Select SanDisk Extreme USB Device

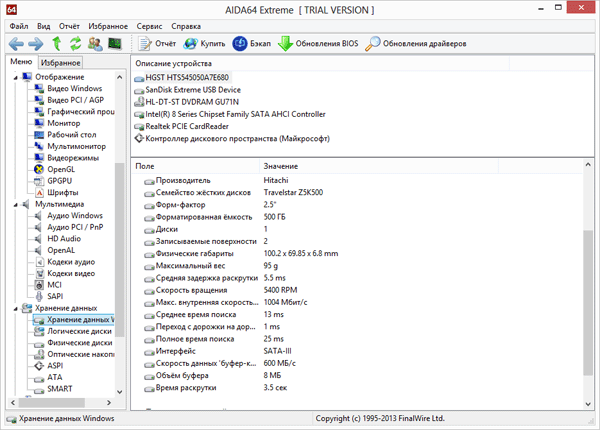tap(193, 90)
